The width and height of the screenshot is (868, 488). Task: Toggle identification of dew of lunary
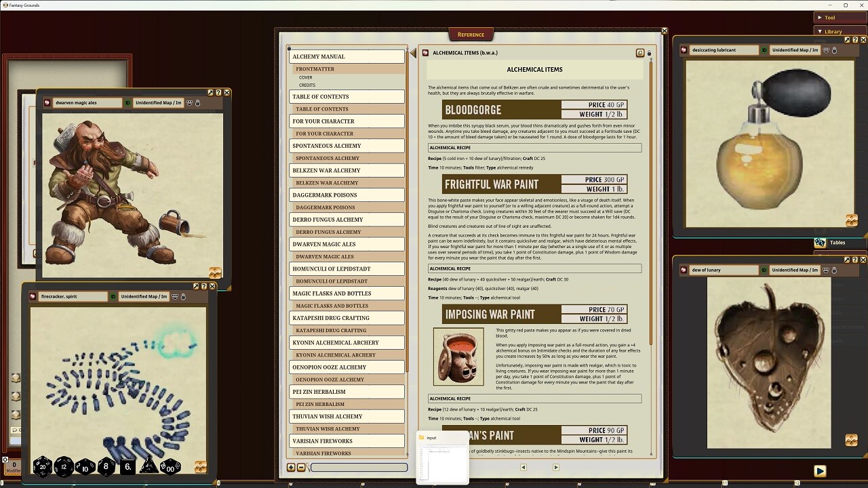(764, 270)
